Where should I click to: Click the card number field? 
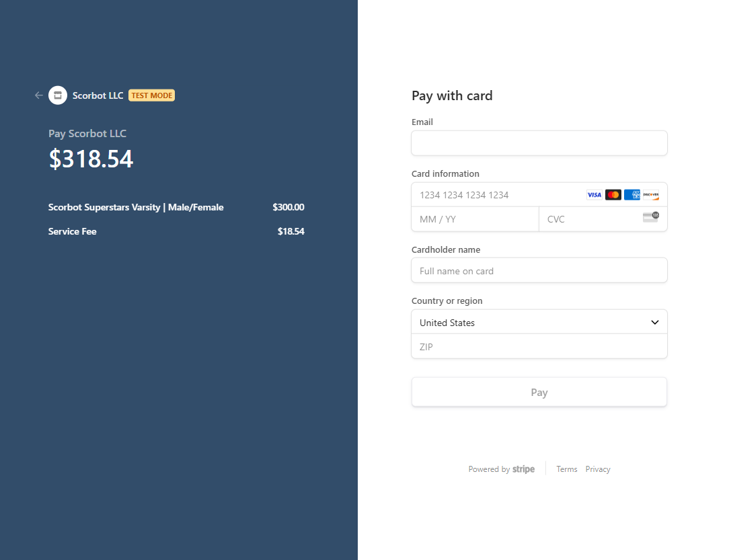498,195
